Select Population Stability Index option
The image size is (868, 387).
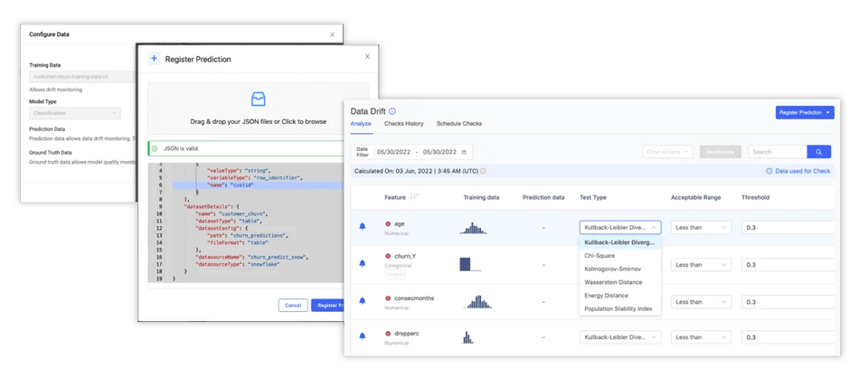pyautogui.click(x=620, y=309)
